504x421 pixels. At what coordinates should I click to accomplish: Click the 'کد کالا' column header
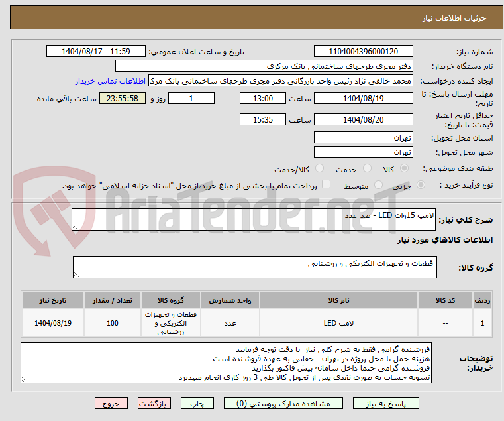[445, 300]
